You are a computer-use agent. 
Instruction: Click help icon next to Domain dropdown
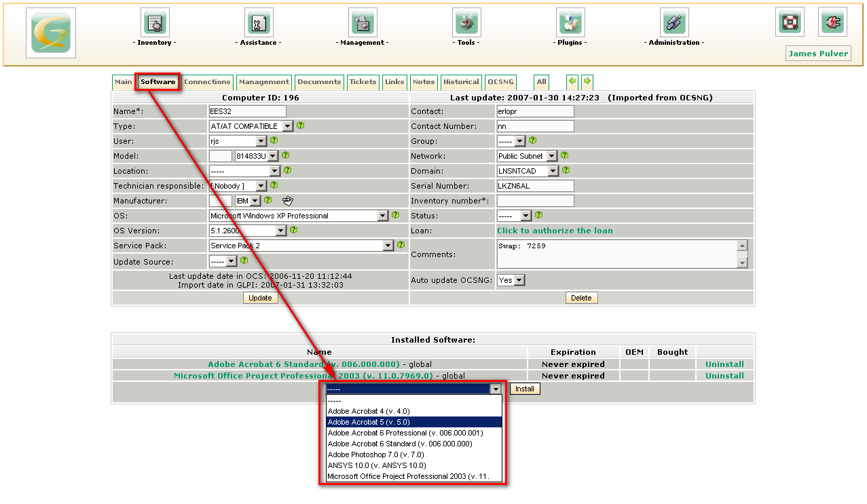[x=566, y=170]
